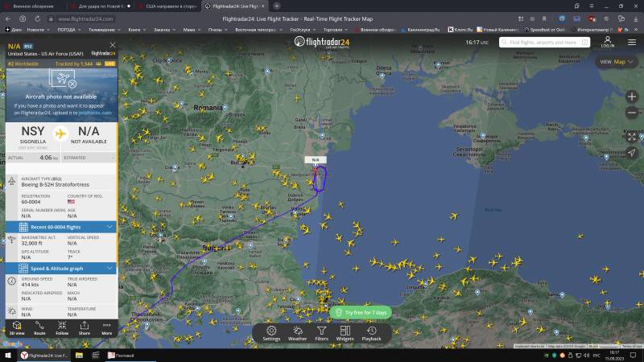644x362 pixels.
Task: Bookmark this page in the address bar
Action: pyautogui.click(x=544, y=19)
